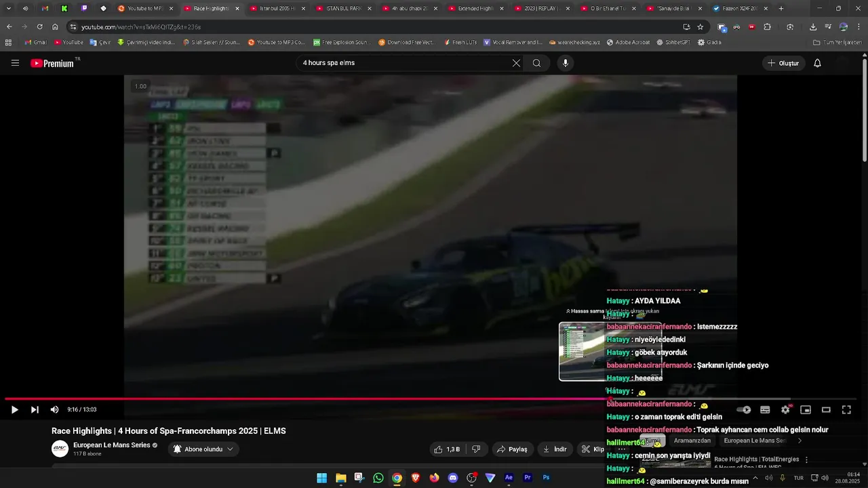Image resolution: width=868 pixels, height=488 pixels.
Task: Open Discord from taskbar
Action: (x=453, y=478)
